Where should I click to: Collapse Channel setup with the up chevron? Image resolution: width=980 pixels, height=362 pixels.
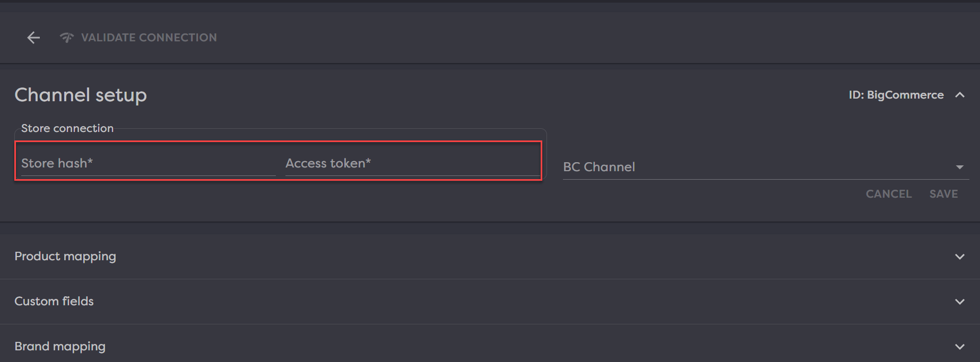959,95
